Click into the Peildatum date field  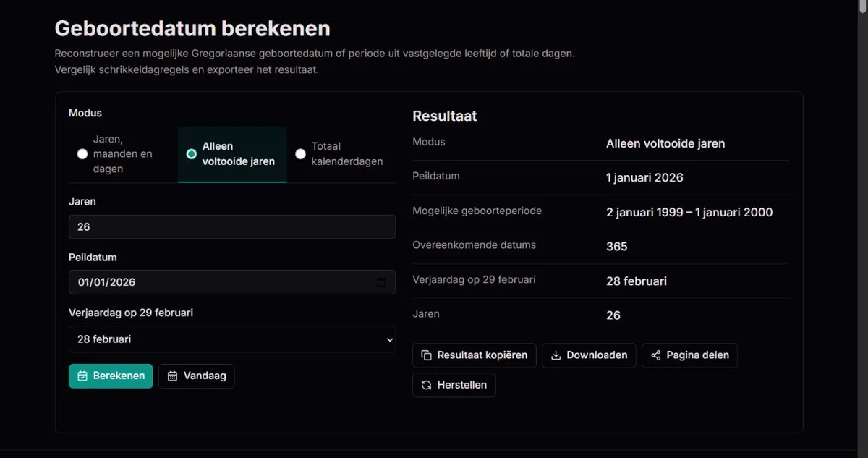(232, 282)
